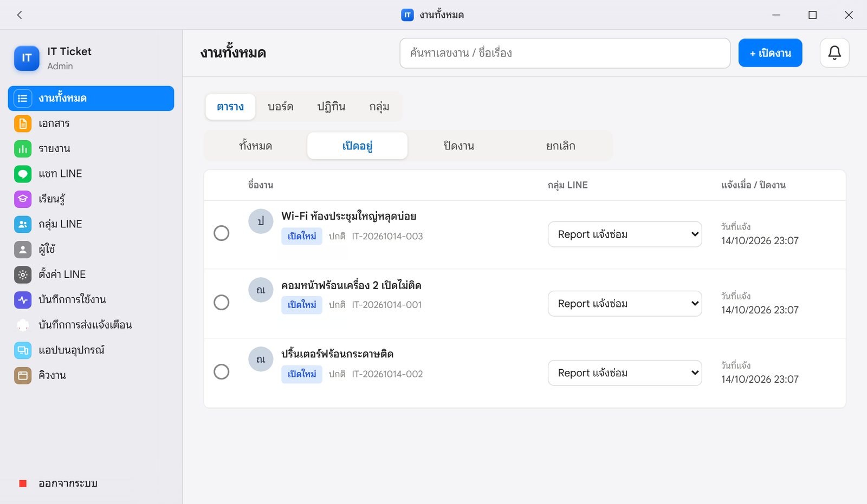Switch to the บอร์ด view tab
The height and width of the screenshot is (504, 867).
pyautogui.click(x=281, y=107)
